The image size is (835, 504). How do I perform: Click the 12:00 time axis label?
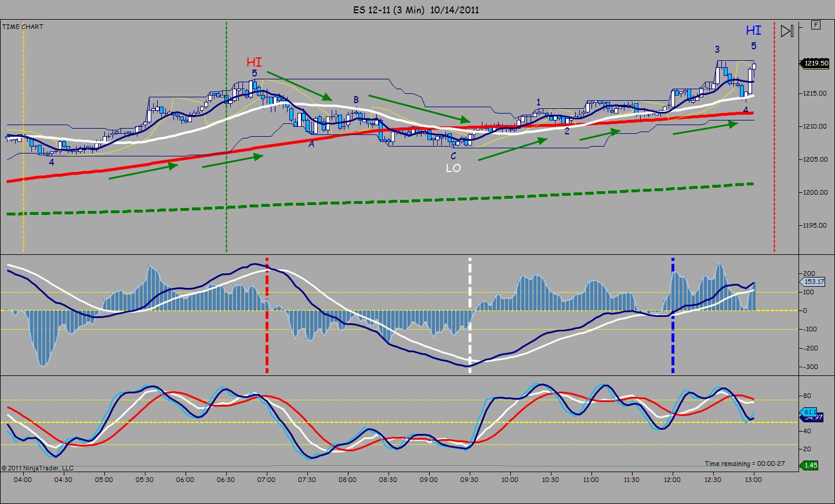pos(673,480)
